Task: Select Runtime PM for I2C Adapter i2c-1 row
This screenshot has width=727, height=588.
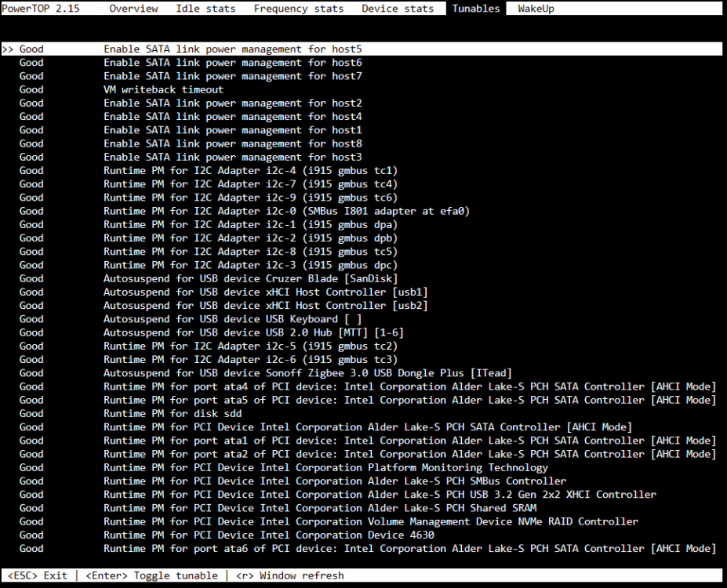Action: 362,224
